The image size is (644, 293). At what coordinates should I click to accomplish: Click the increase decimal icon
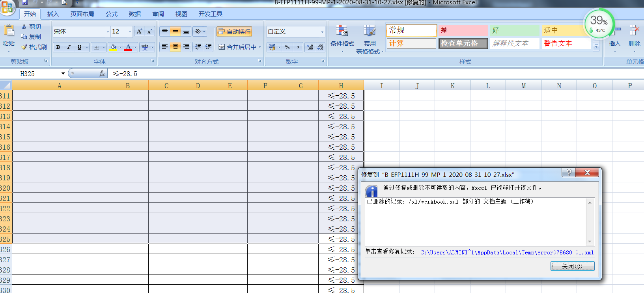point(310,47)
